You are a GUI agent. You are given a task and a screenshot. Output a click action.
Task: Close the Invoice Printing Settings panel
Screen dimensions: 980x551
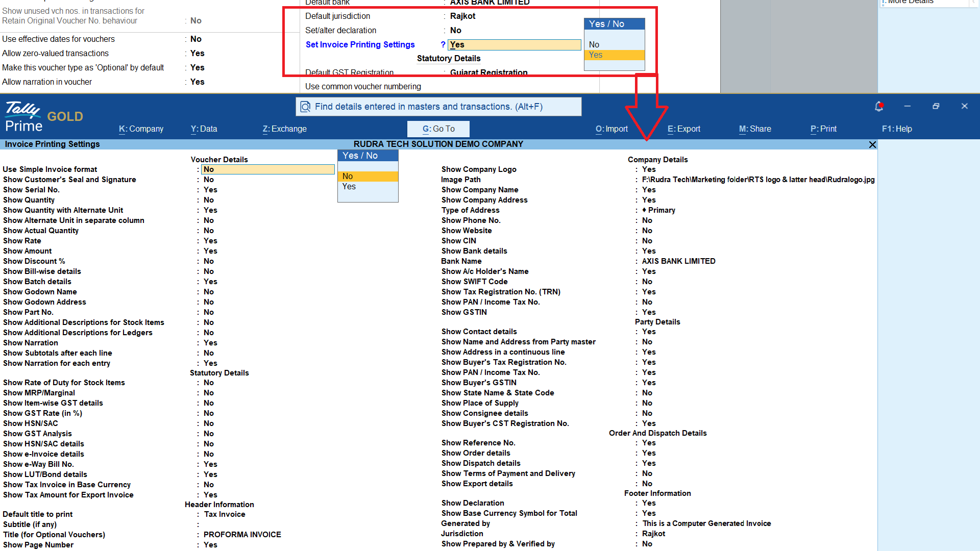872,145
